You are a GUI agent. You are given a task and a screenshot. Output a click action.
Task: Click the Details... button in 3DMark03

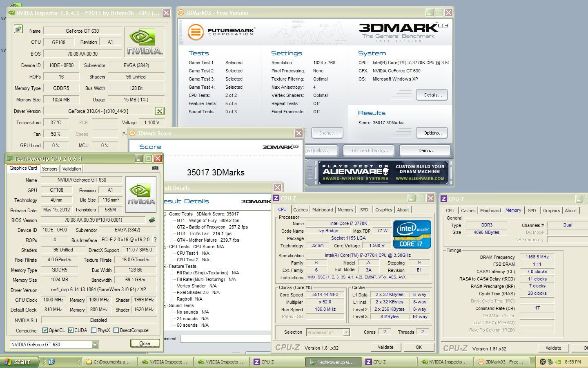click(x=432, y=95)
